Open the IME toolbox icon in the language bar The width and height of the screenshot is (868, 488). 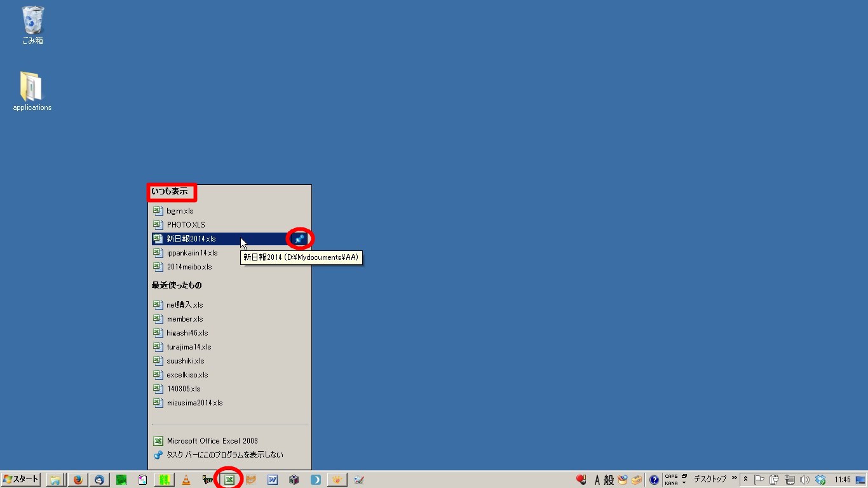(637, 480)
